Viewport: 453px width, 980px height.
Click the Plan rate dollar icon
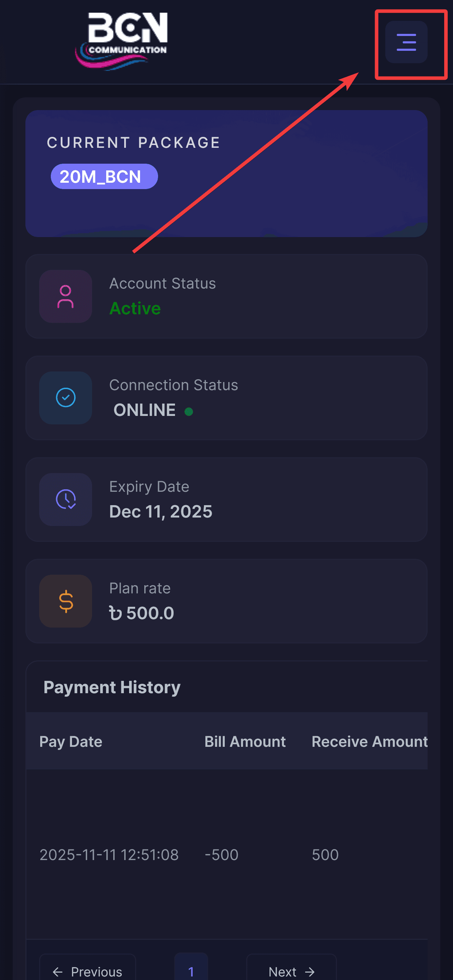(65, 601)
